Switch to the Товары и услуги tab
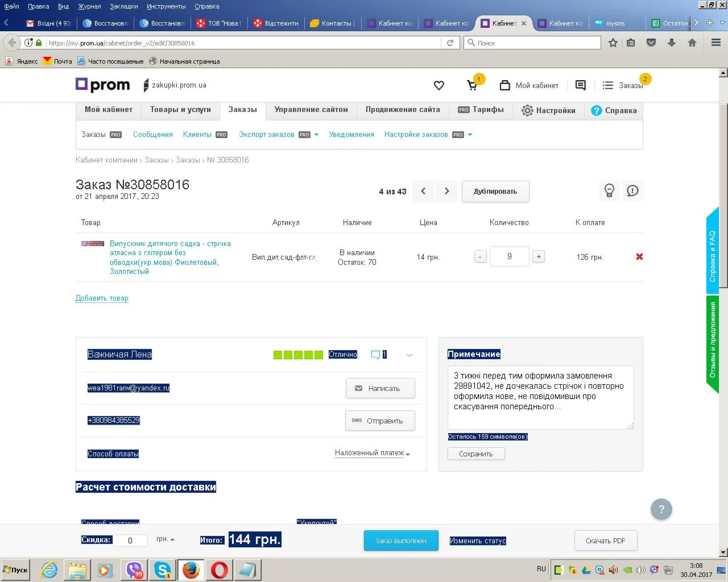 click(x=180, y=110)
